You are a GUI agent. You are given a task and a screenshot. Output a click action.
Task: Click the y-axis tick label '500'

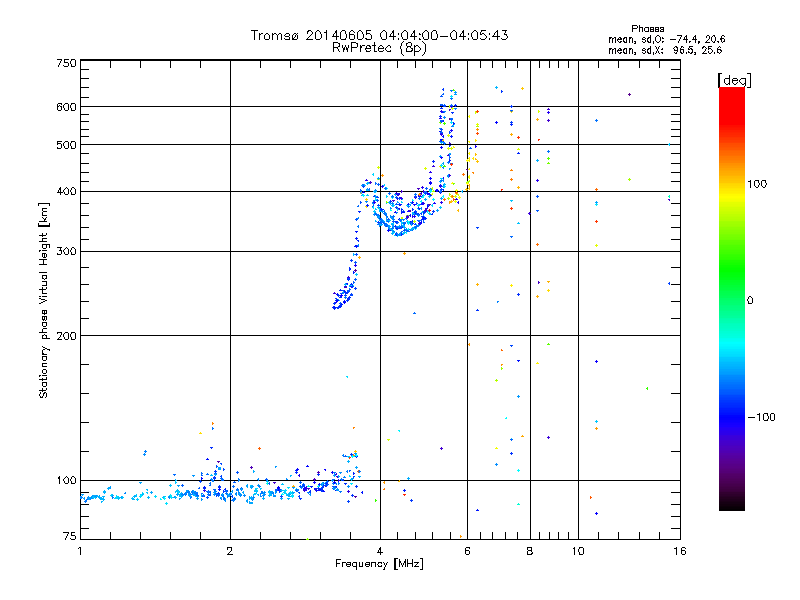coord(66,145)
